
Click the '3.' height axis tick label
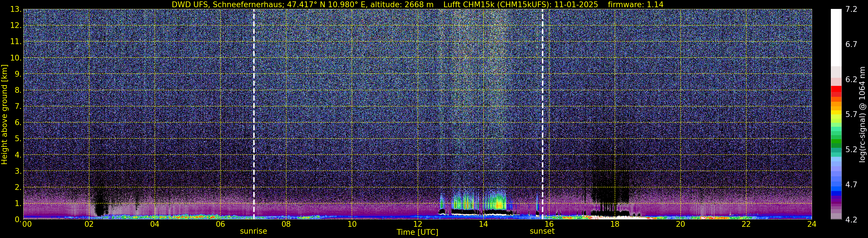[x=18, y=171]
